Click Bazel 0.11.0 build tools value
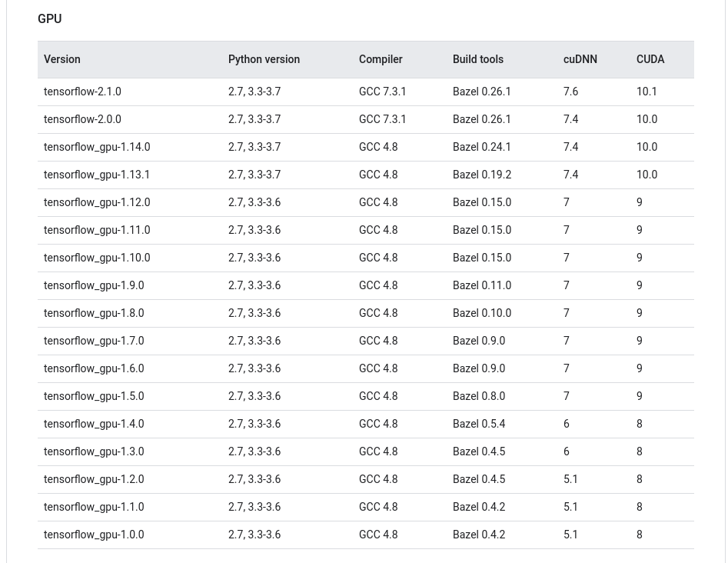728x563 pixels. coord(482,285)
